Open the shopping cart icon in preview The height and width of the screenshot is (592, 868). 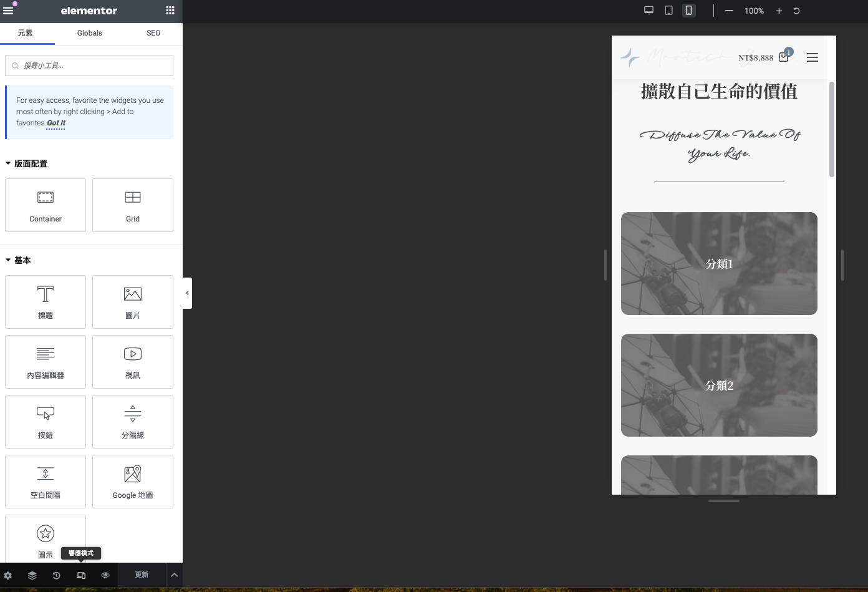pyautogui.click(x=784, y=57)
